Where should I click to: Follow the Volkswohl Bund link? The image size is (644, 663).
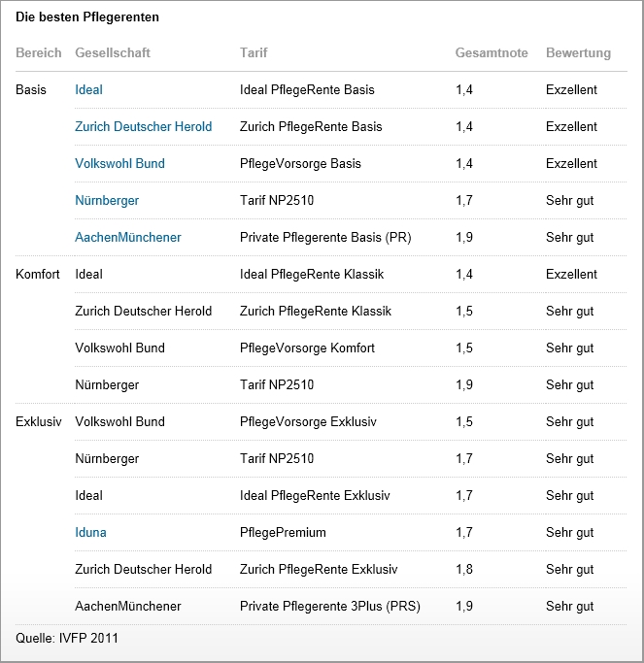(x=119, y=163)
